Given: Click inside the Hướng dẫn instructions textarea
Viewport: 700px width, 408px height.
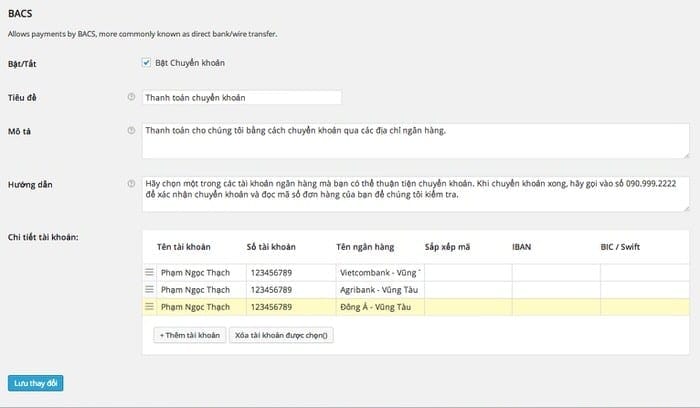Looking at the screenshot, I should tap(416, 194).
